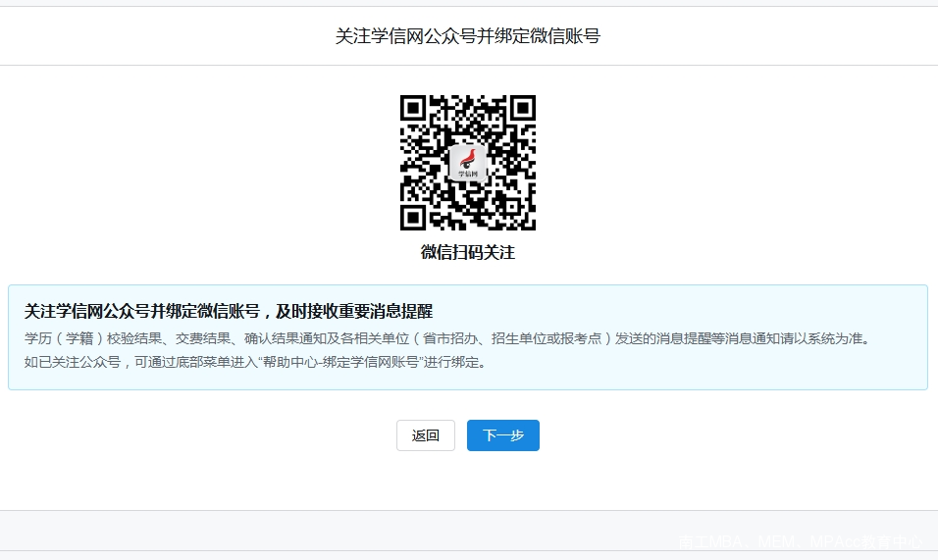Click the page title 关注学信网公众号并绑定微信账号
Image resolution: width=938 pixels, height=560 pixels.
(x=468, y=36)
